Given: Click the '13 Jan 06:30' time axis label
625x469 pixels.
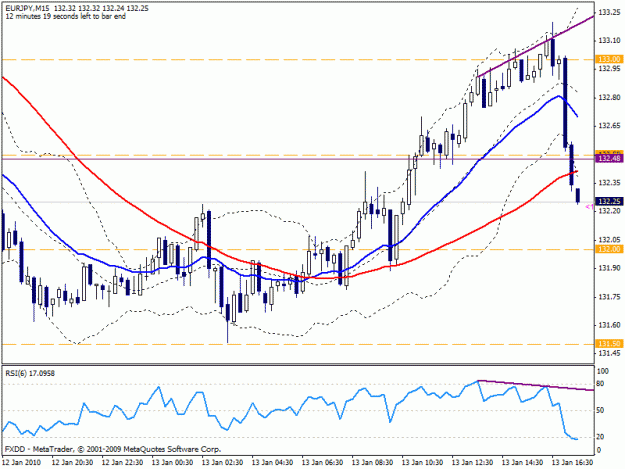Looking at the screenshot, I should coord(322,462).
